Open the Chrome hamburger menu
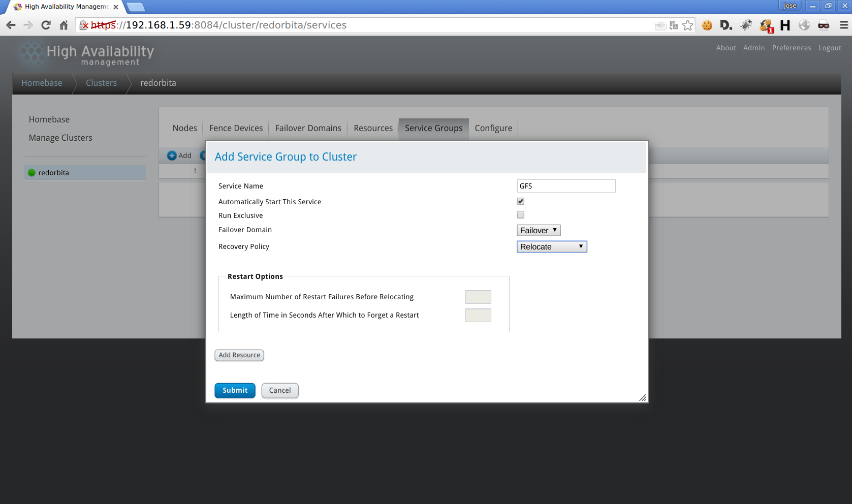Screen dimensions: 852x504 click(x=843, y=25)
